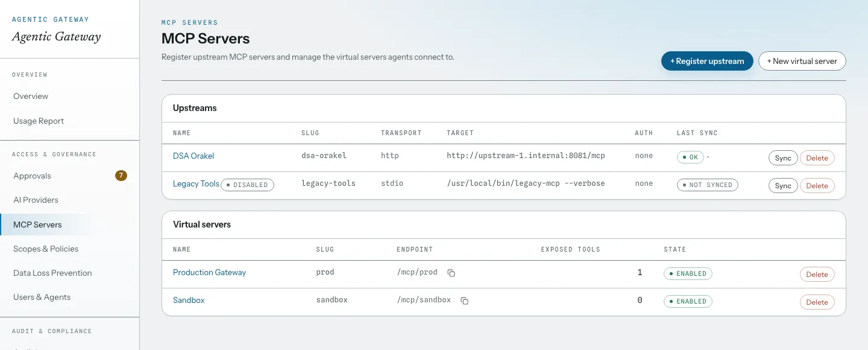This screenshot has width=868, height=350.
Task: Go to Data Loss Prevention
Action: point(69,273)
